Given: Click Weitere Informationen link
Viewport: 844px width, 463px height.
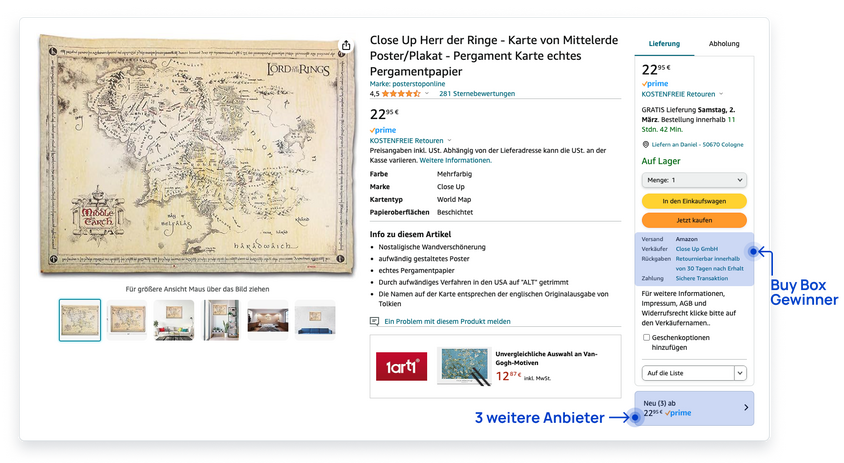Looking at the screenshot, I should point(455,160).
